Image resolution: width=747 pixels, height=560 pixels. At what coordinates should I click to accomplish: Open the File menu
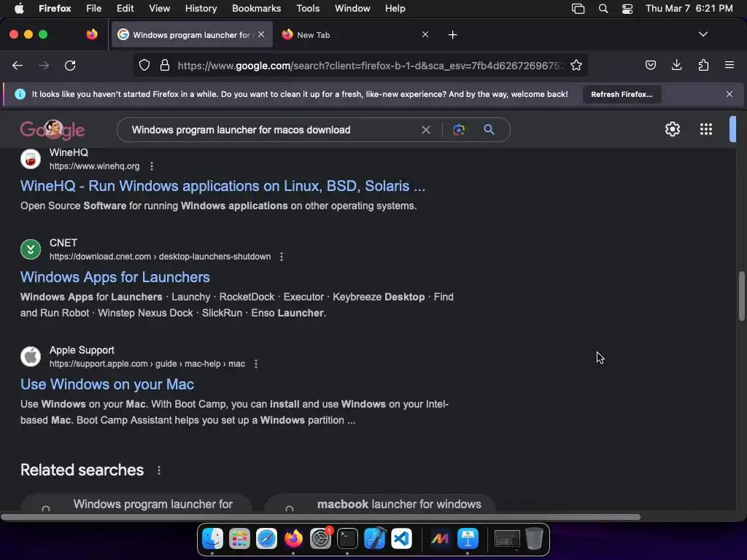[x=93, y=8]
